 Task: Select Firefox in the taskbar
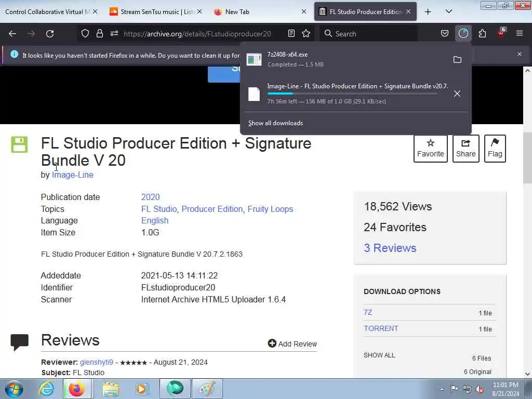77,389
